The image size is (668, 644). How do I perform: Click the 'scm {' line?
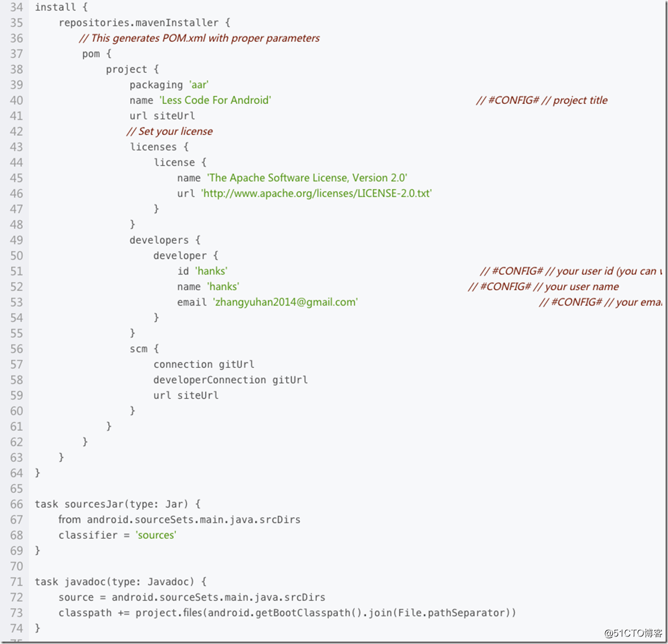click(145, 348)
